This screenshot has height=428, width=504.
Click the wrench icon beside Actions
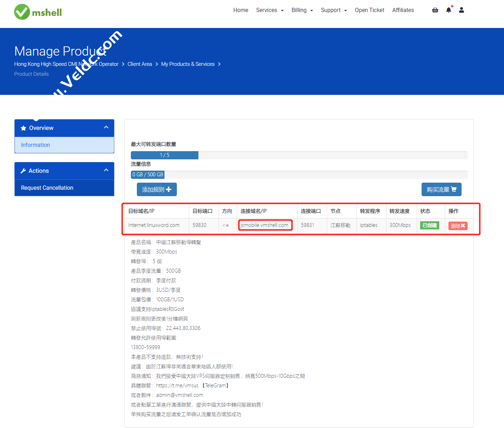tap(23, 171)
